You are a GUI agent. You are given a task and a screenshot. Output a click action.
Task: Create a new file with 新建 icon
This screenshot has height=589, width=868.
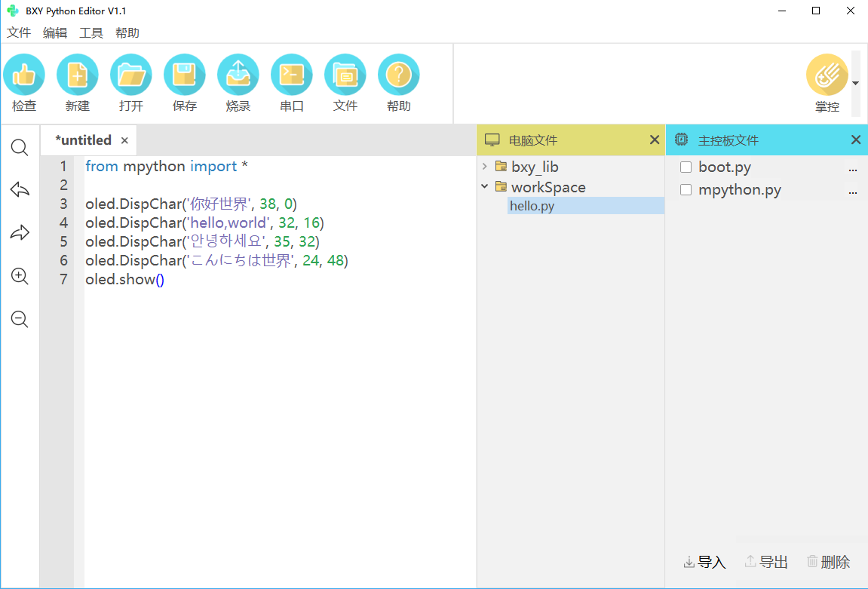[x=78, y=75]
